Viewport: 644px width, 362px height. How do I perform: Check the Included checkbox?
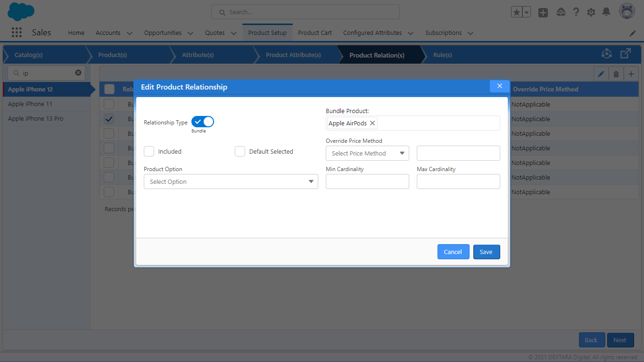pos(149,151)
